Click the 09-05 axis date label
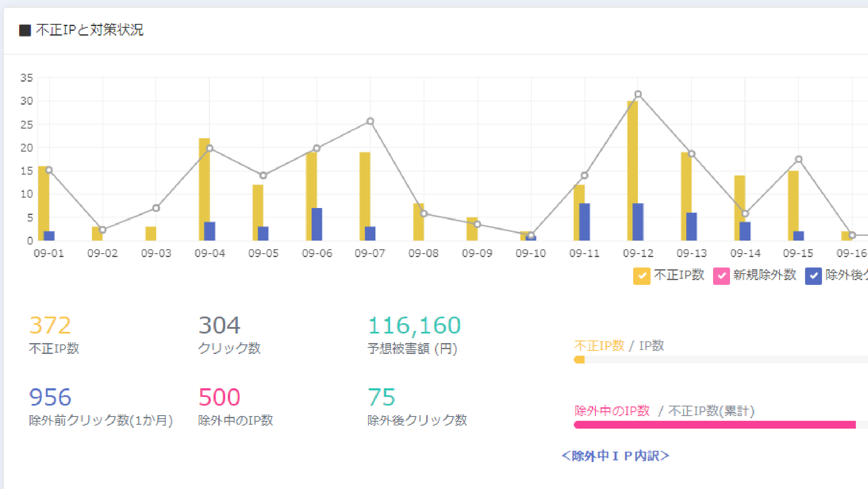Viewport: 868px width, 489px height. pos(263,253)
